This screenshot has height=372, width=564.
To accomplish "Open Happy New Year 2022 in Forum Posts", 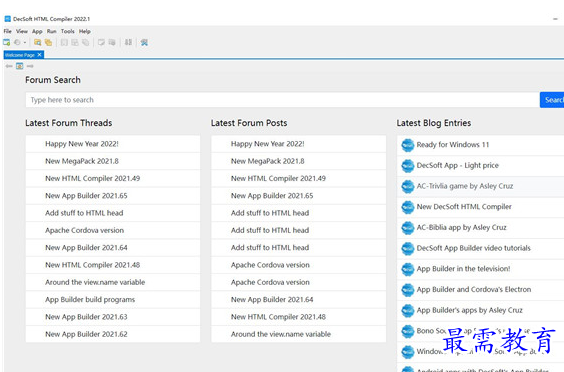I will (299, 144).
